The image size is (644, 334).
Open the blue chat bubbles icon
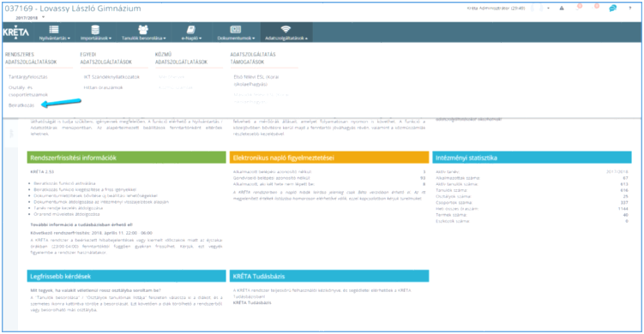(612, 9)
